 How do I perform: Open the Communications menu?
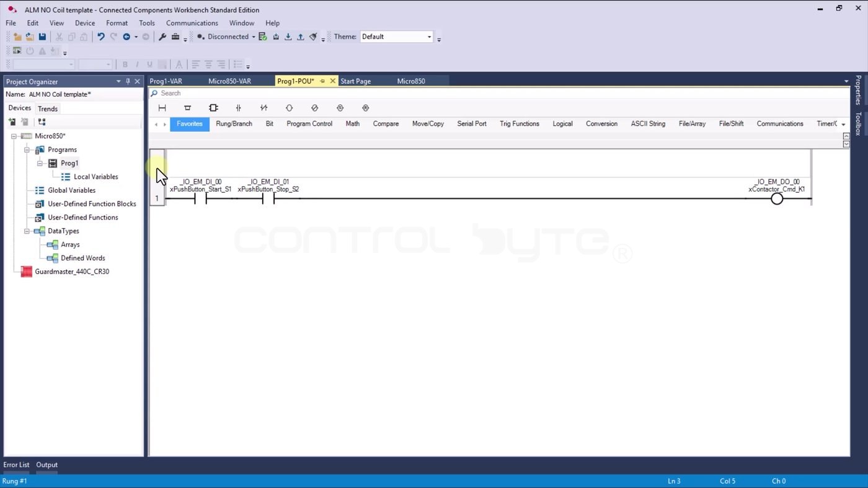pyautogui.click(x=192, y=23)
